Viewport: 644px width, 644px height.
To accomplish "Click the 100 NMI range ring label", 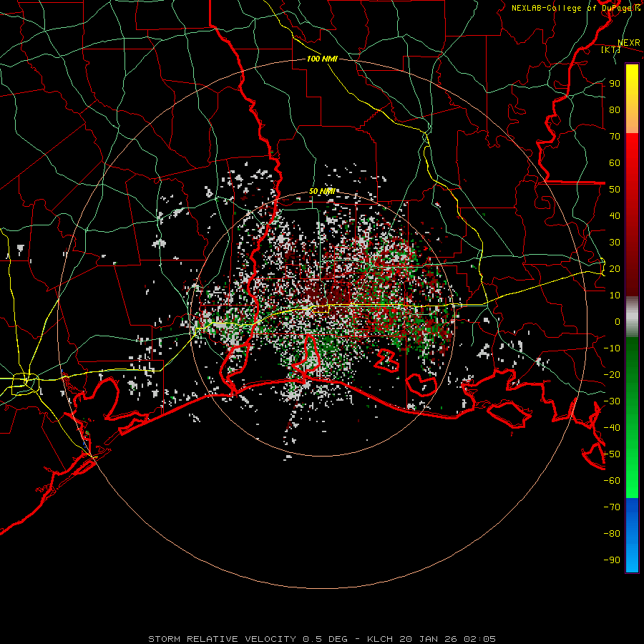I will (x=322, y=59).
